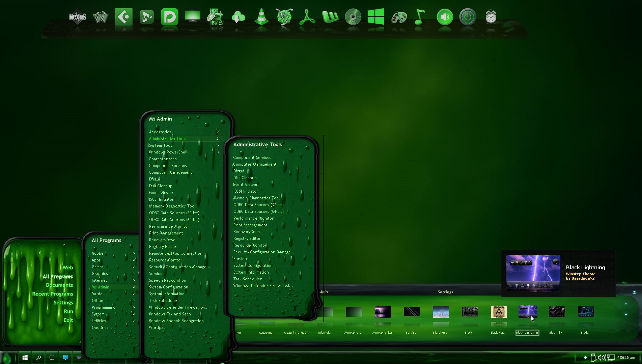Image resolution: width=642 pixels, height=364 pixels.
Task: Click Run in the start menu
Action: point(68,311)
